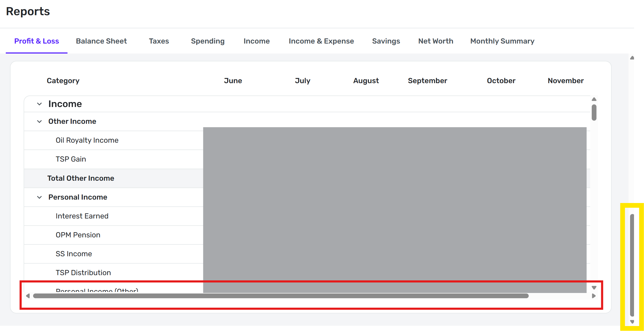644x331 pixels.
Task: Select the TSP Gain row
Action: (71, 159)
